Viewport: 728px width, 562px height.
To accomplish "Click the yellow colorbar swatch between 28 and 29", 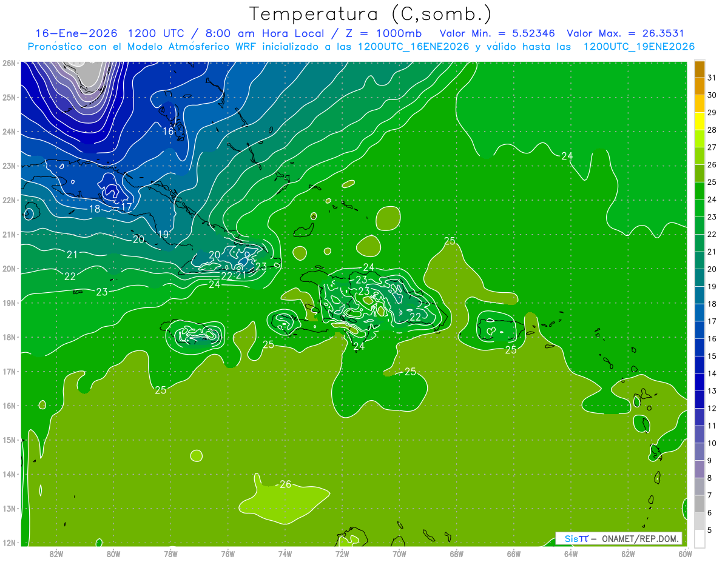I will click(x=699, y=121).
